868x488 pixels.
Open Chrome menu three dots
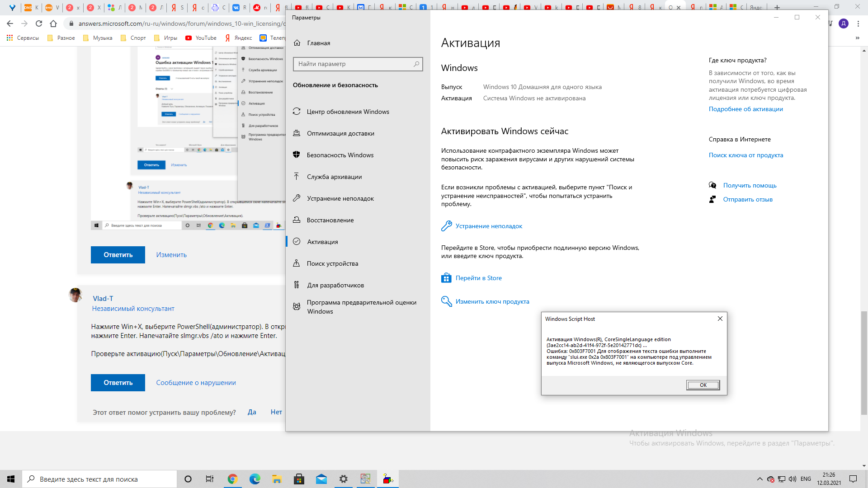coord(858,23)
